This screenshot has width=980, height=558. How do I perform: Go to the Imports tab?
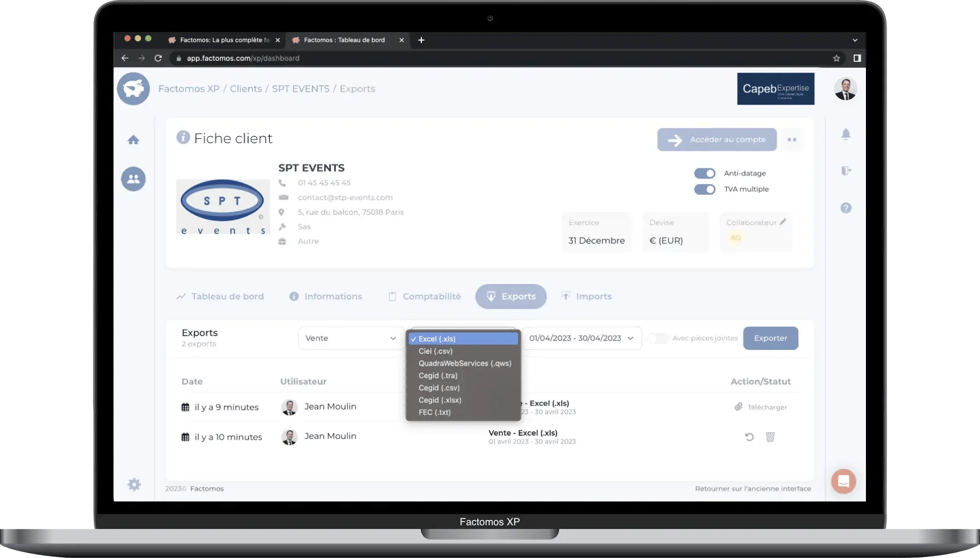pyautogui.click(x=587, y=297)
